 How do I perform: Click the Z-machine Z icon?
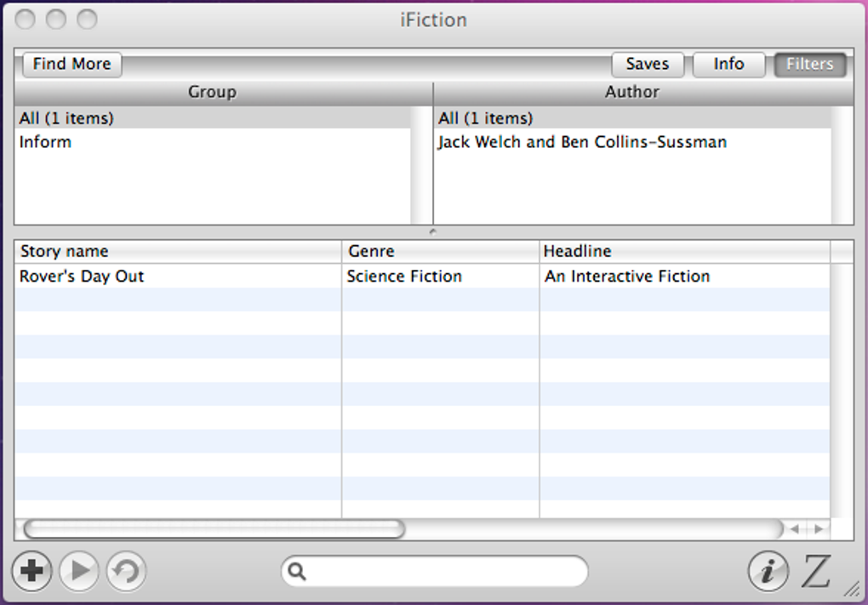pos(815,571)
